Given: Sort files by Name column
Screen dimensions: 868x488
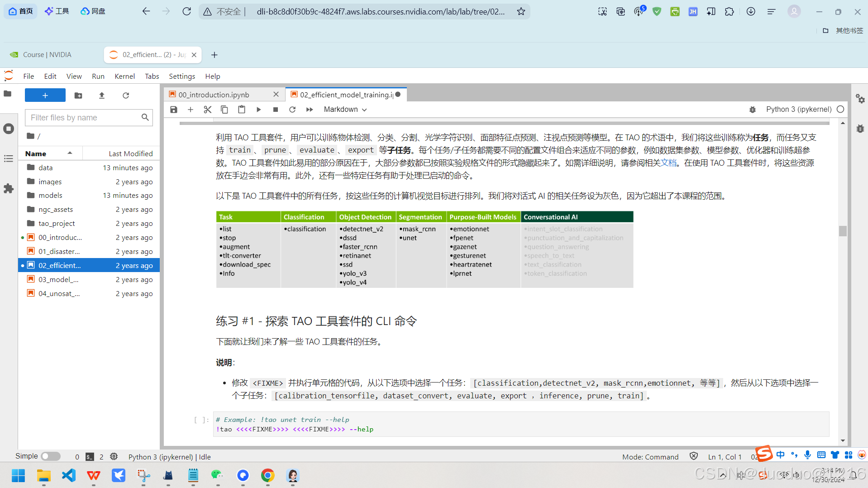Looking at the screenshot, I should [x=50, y=153].
